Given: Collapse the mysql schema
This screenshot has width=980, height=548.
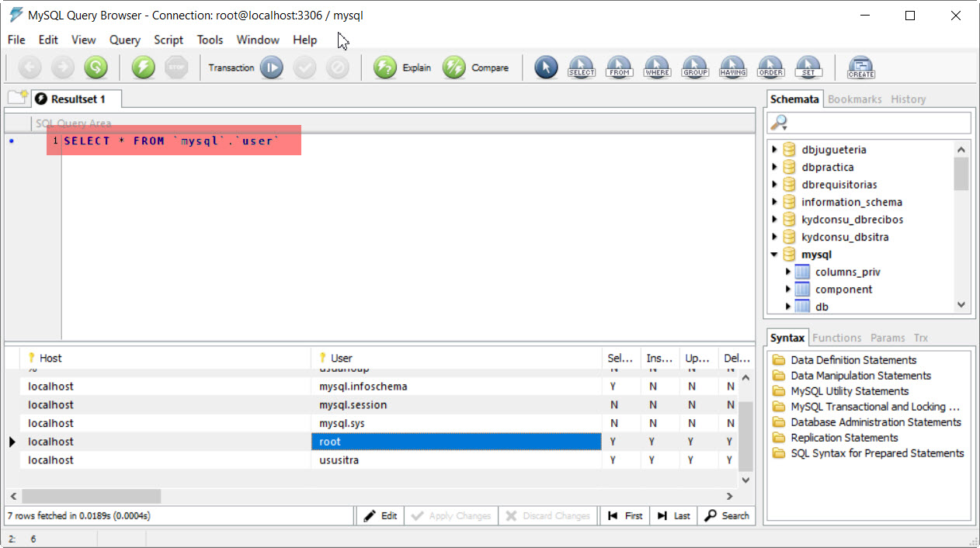Looking at the screenshot, I should point(774,255).
